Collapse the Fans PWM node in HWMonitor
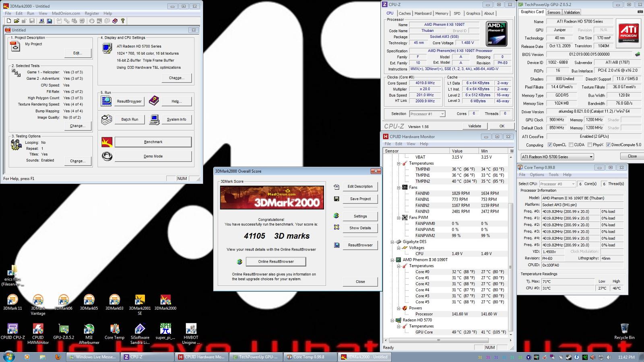 [x=398, y=218]
